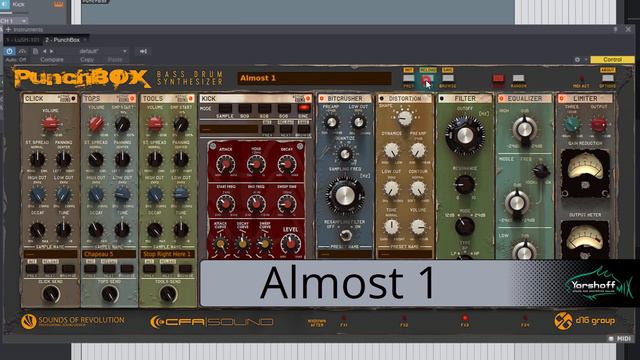The image size is (640, 360).
Task: Click CFA Sound logo
Action: (x=211, y=322)
